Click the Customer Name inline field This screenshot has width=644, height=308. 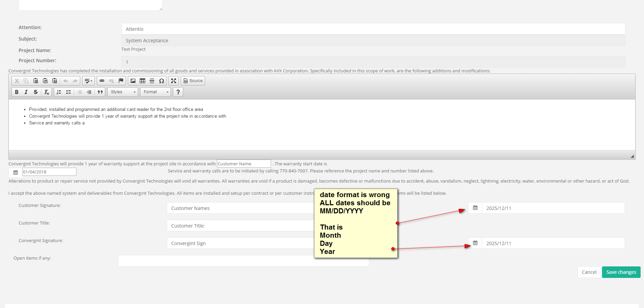244,164
